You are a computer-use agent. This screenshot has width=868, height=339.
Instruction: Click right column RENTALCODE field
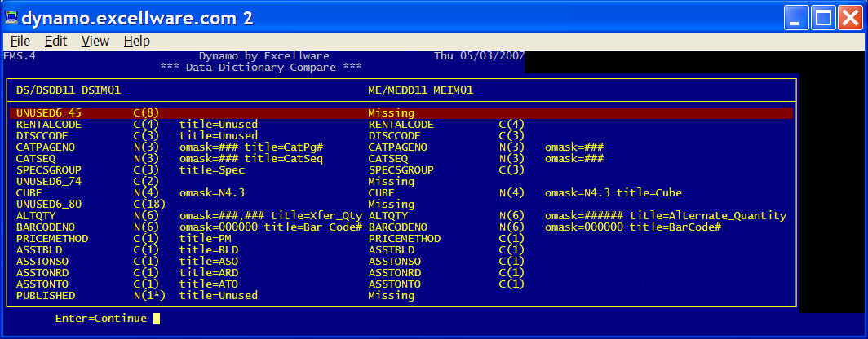401,125
